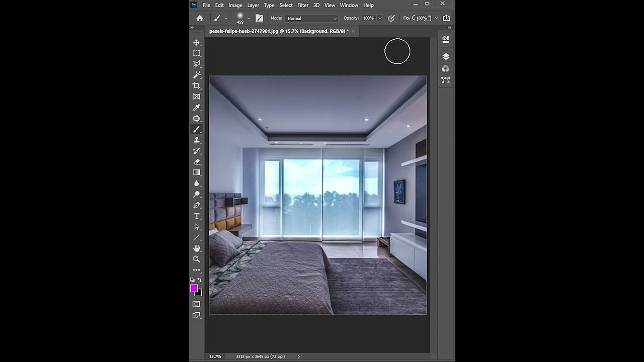Select the Hand tool

pos(197,248)
